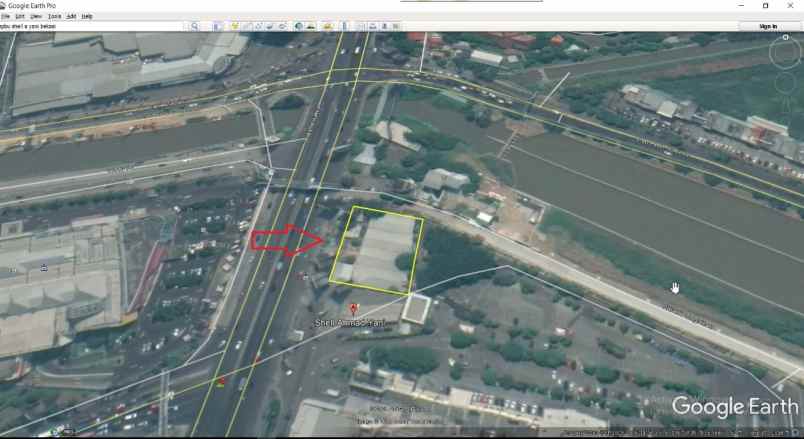Screen dimensions: 804x439
Task: Toggle the sidebar visibility button
Action: click(218, 26)
